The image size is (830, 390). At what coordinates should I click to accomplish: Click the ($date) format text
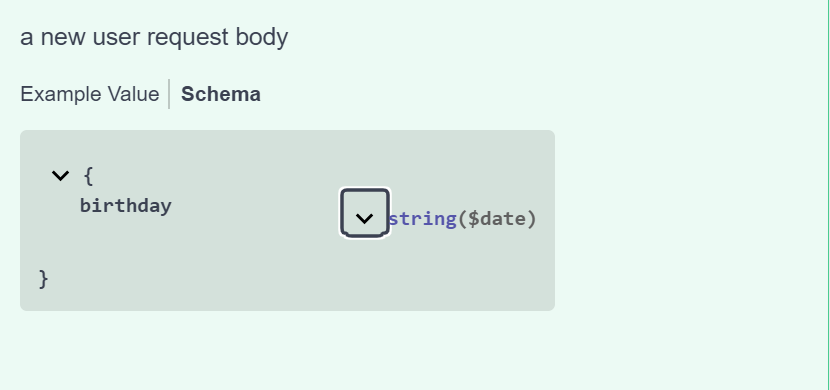tap(497, 219)
